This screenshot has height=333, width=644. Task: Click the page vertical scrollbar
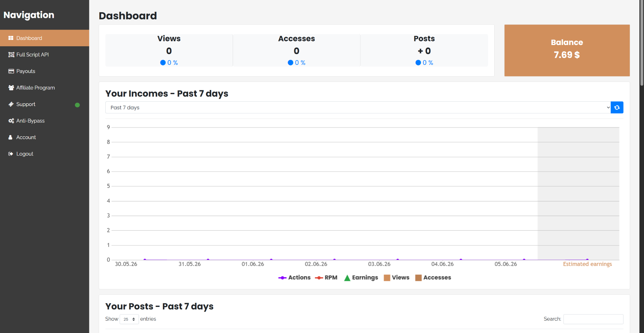click(x=641, y=42)
